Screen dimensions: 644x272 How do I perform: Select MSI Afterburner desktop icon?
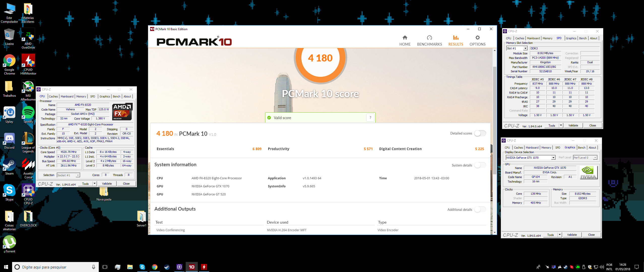click(28, 91)
